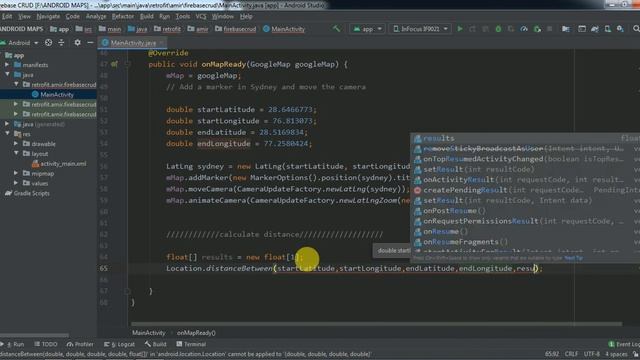Click the UTF-8 encoding in status bar
Screen dimensions: 640x360
pos(592,354)
